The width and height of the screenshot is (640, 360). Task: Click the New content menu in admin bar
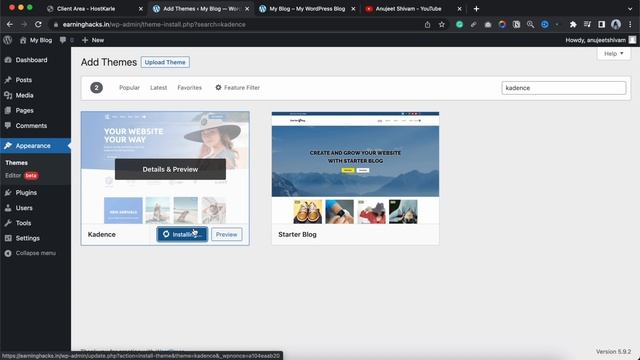(x=93, y=40)
